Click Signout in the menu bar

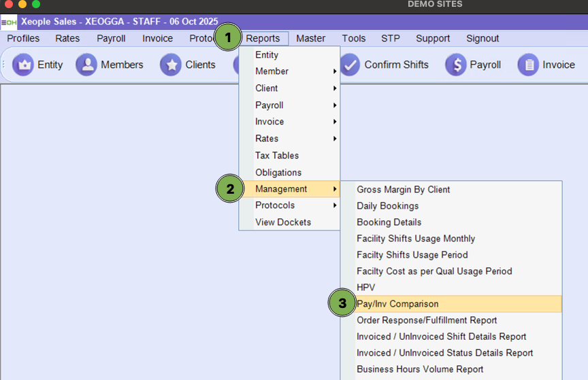483,39
